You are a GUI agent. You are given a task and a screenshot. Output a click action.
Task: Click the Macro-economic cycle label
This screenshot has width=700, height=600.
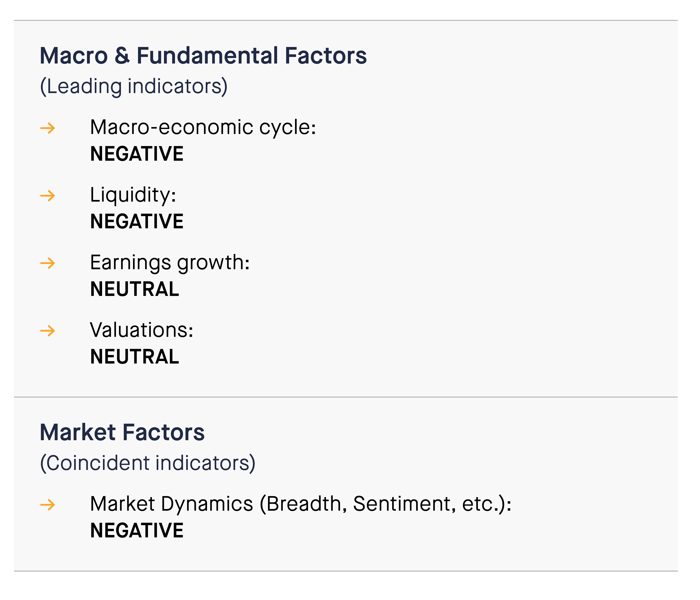(203, 128)
